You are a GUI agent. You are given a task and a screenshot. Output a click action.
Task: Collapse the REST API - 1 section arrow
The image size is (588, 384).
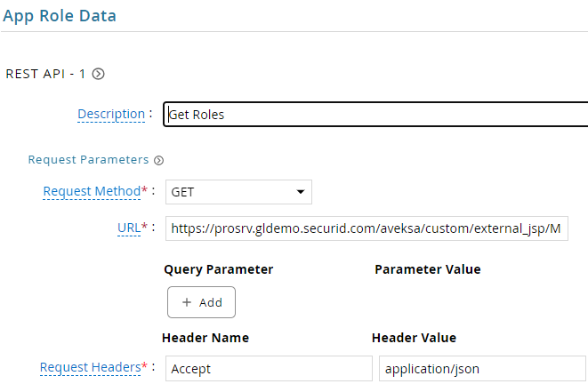tap(98, 74)
